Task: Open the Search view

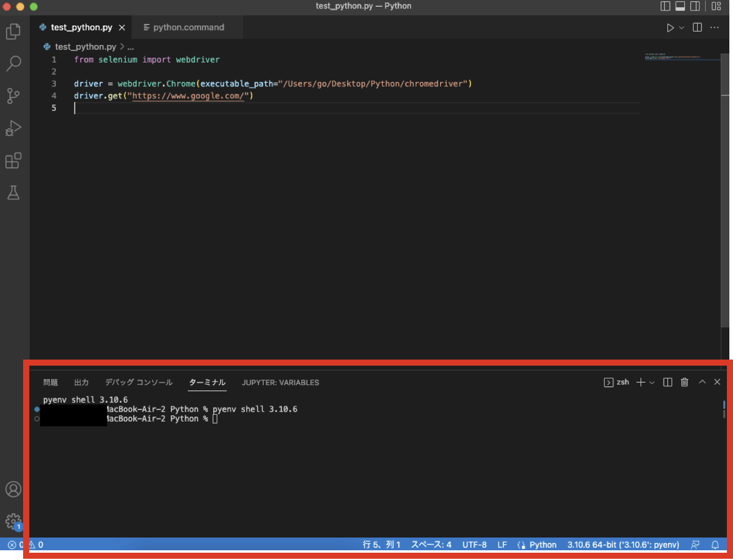Action: pos(13,63)
